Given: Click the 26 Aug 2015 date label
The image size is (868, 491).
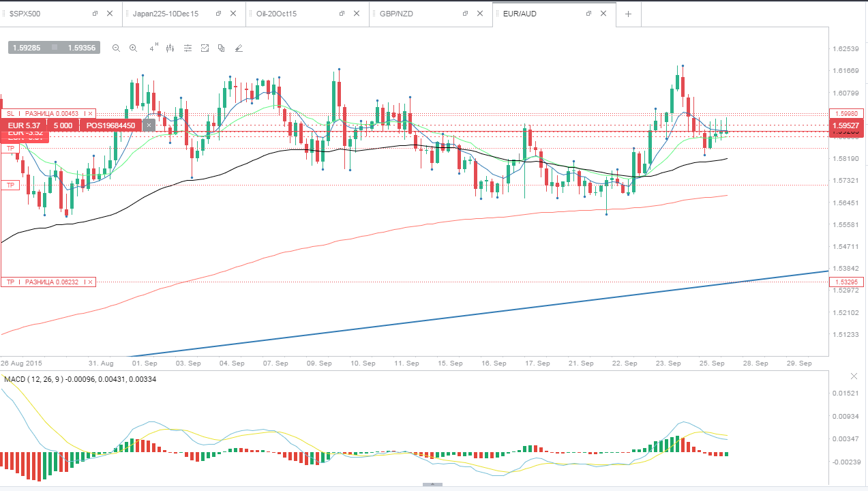Looking at the screenshot, I should click(x=23, y=363).
